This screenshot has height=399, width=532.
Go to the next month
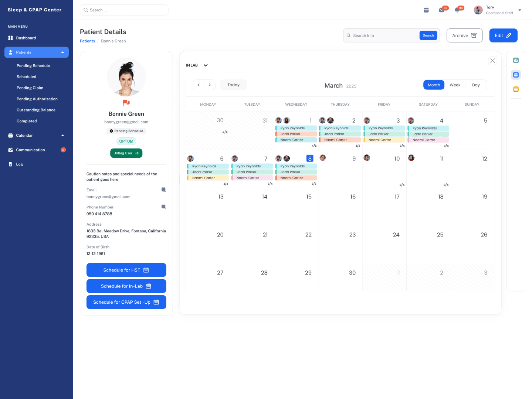pos(210,85)
